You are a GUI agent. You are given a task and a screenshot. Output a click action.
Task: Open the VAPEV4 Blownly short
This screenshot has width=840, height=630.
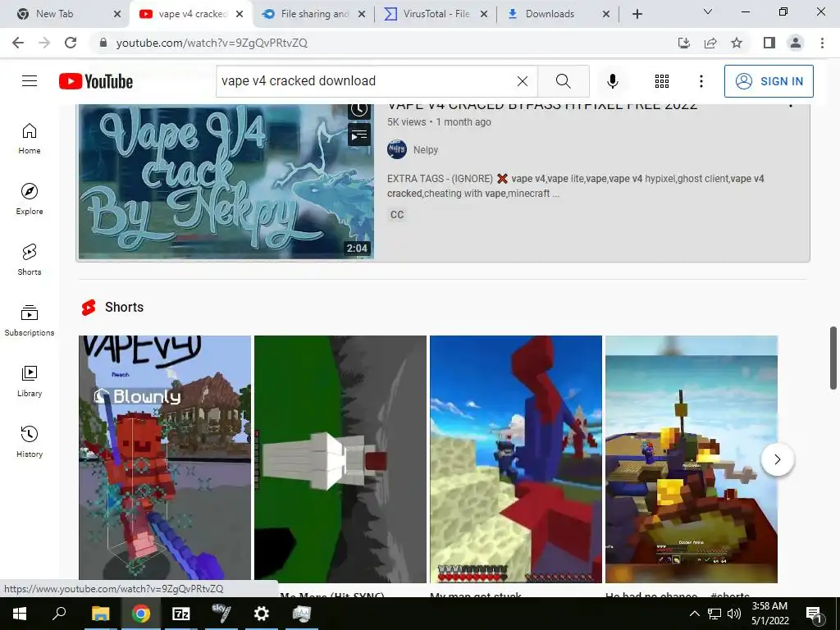(x=164, y=459)
